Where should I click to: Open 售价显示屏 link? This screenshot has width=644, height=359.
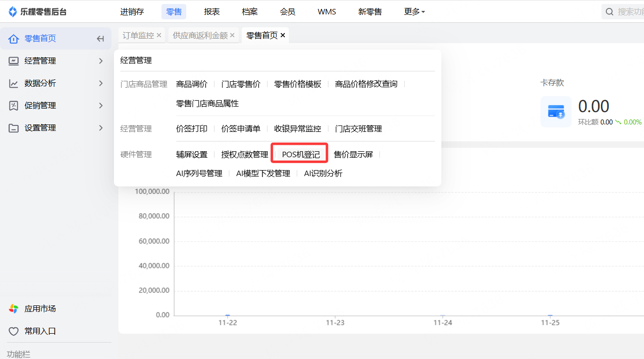[353, 155]
